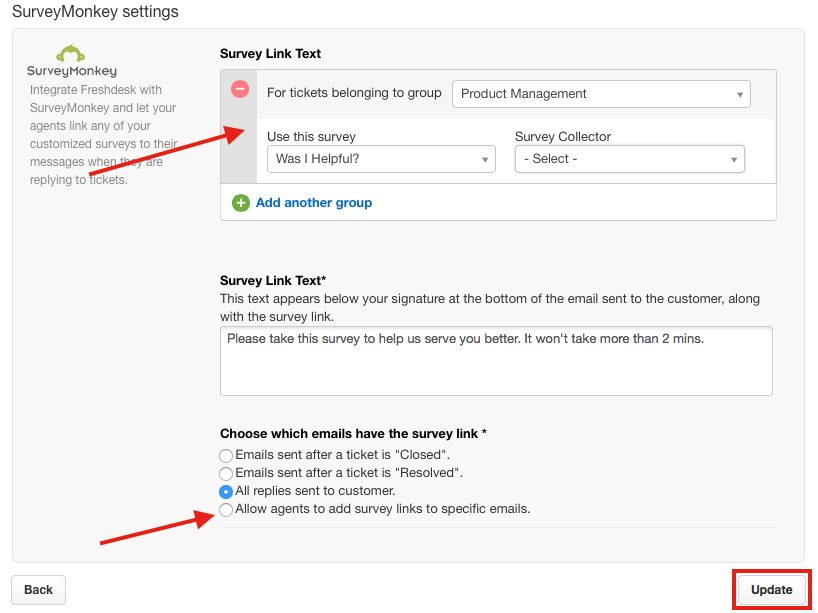Select 'Allow agents to add survey links' option
This screenshot has width=818, height=613.
pos(226,510)
